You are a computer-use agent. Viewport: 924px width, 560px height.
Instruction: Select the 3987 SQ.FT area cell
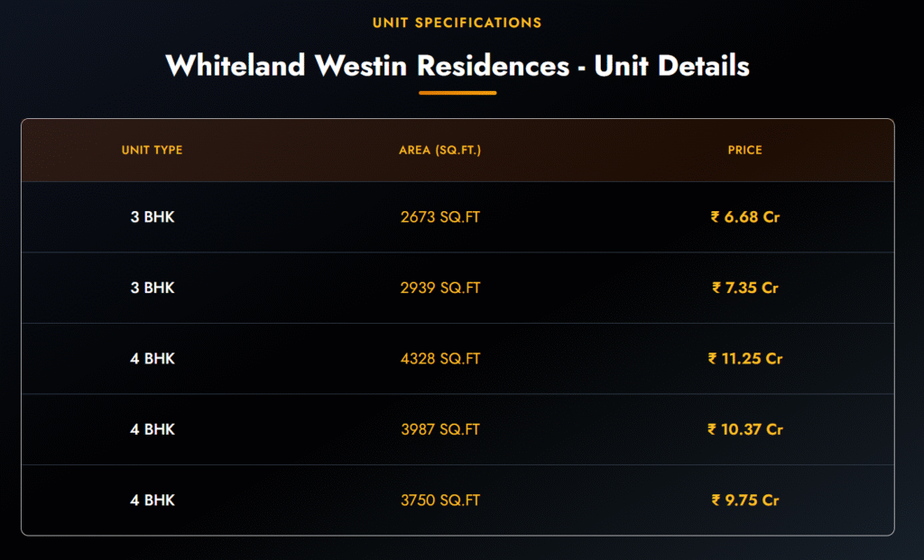(x=440, y=429)
